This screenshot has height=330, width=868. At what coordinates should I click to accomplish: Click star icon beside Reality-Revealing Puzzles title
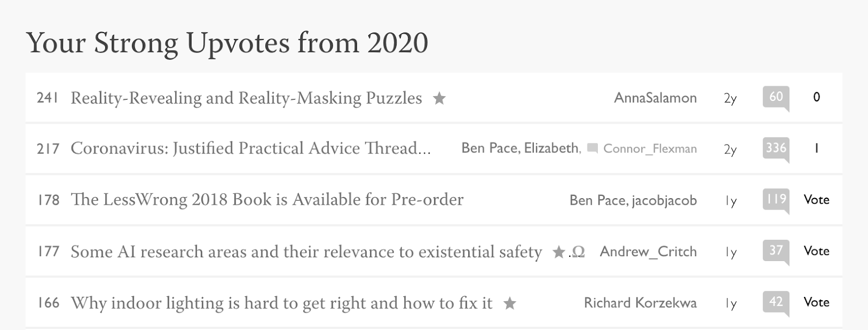tap(439, 98)
